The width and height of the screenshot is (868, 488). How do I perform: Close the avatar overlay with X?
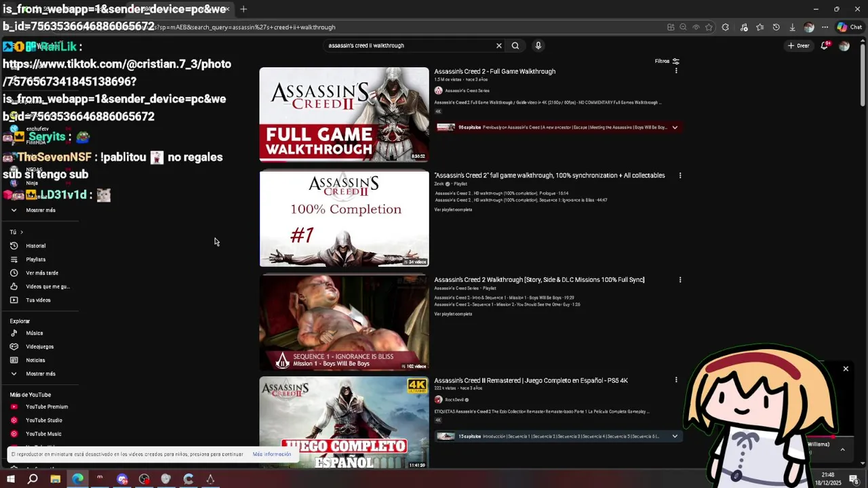846,369
